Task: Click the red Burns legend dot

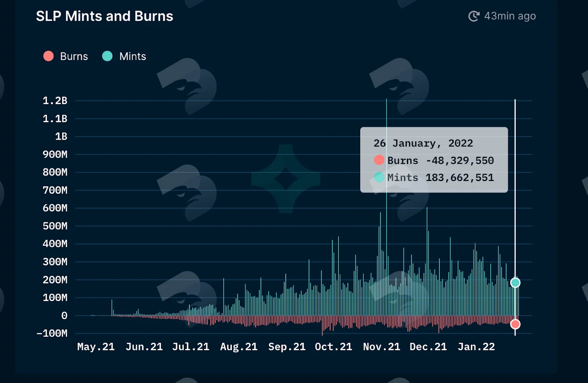Action: (48, 56)
